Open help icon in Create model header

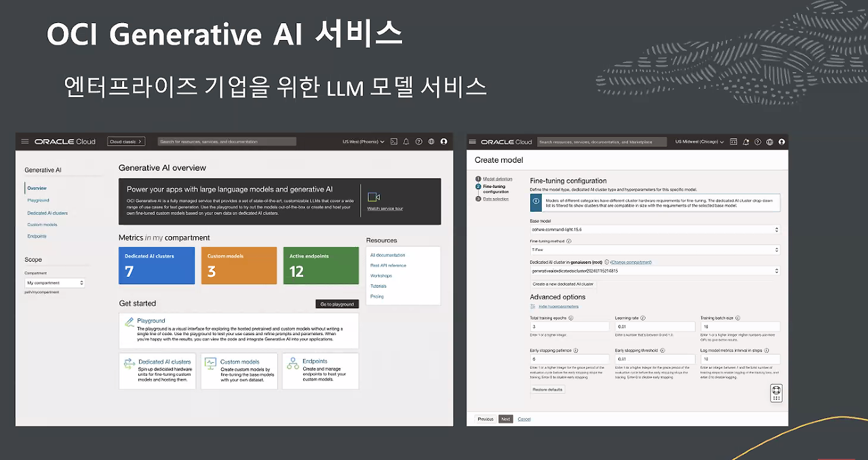757,142
